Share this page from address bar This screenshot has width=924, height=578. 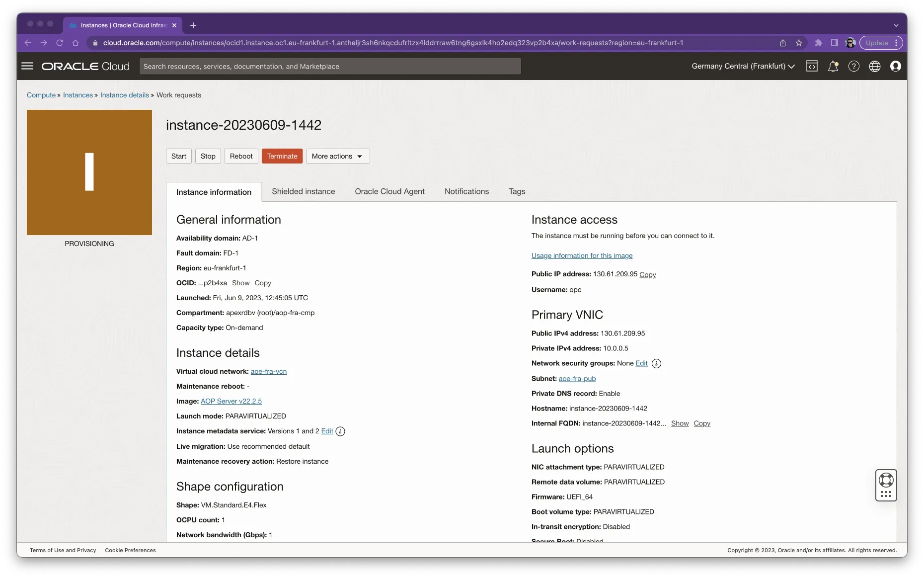click(x=783, y=43)
